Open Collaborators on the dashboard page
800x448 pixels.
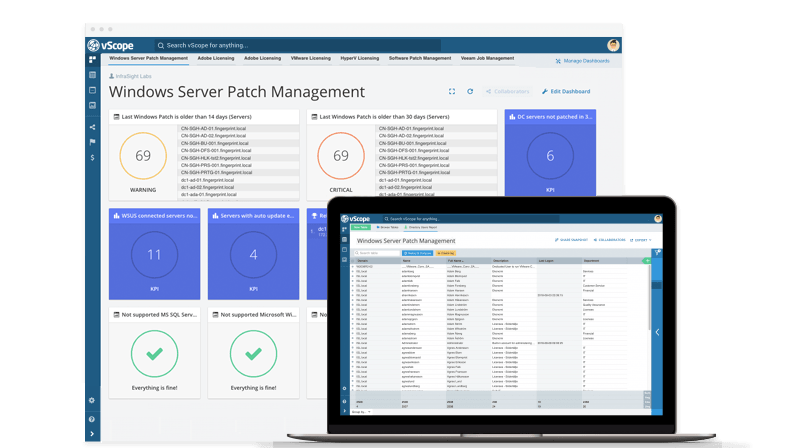[x=508, y=91]
